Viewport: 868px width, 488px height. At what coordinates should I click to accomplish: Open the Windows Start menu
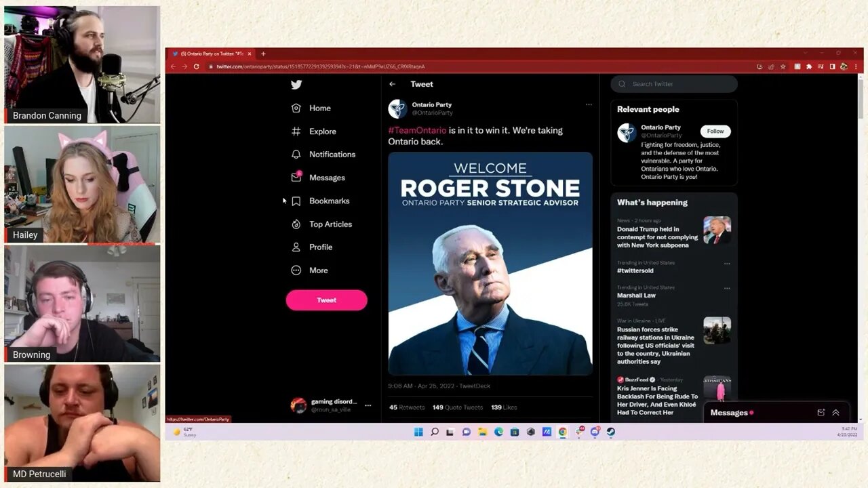[418, 432]
